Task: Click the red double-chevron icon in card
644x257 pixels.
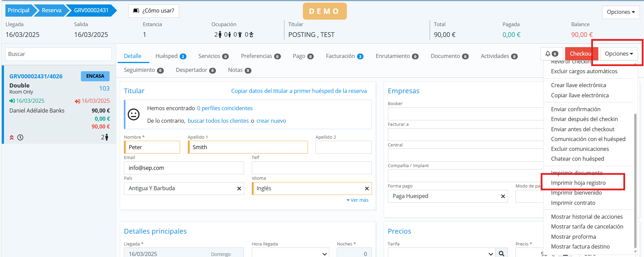Action: point(12,137)
